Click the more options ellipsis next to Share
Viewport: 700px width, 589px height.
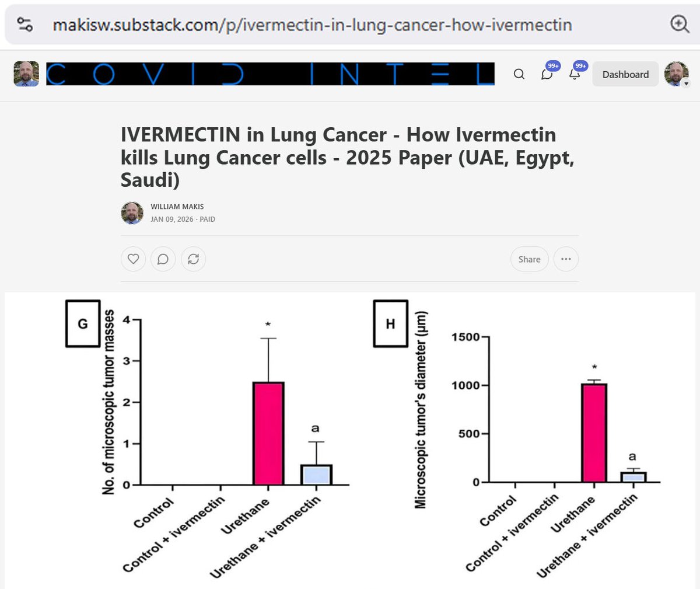coord(565,259)
